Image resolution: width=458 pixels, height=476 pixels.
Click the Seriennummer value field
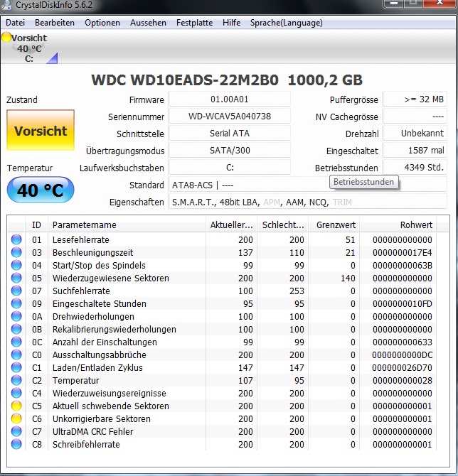point(229,117)
